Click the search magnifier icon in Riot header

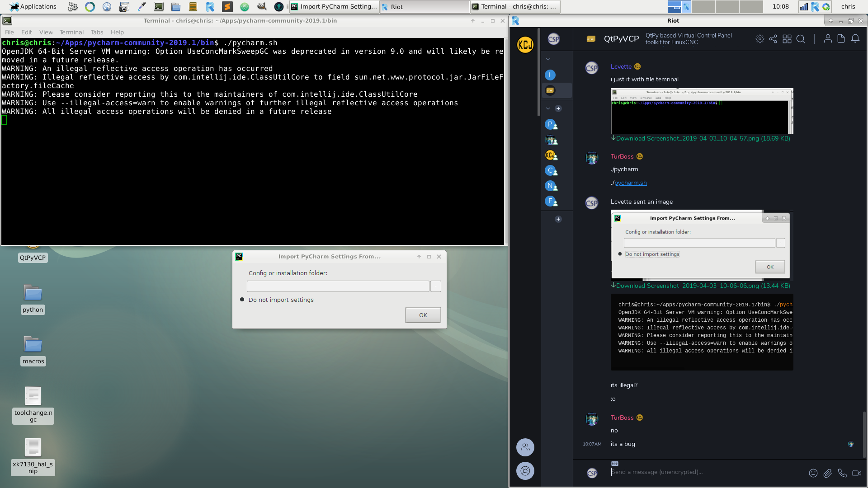click(801, 39)
